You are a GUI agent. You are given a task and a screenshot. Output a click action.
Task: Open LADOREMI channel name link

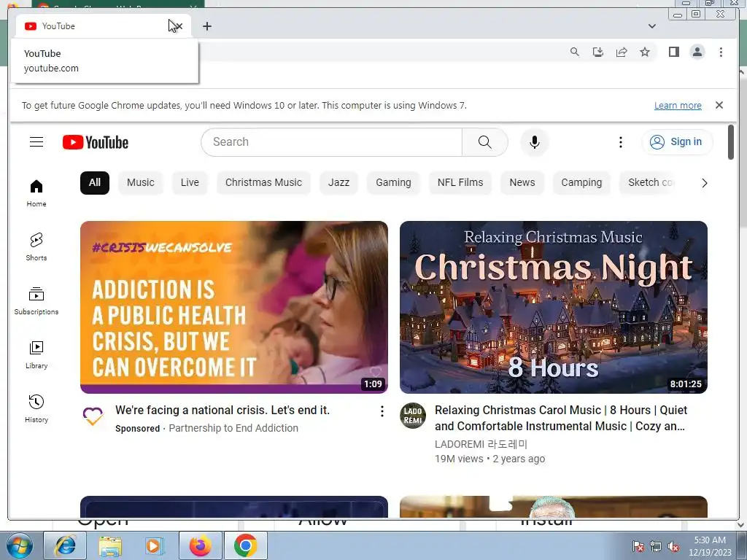point(481,444)
